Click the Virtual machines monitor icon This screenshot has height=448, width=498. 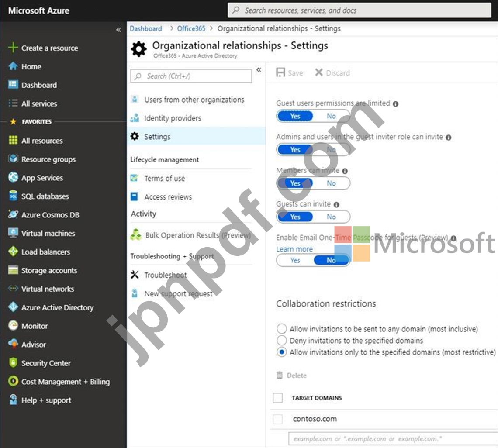(x=13, y=233)
